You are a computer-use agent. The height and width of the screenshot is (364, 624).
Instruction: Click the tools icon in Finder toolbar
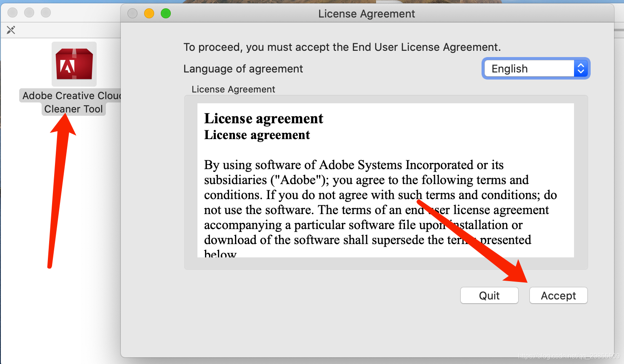(x=11, y=30)
